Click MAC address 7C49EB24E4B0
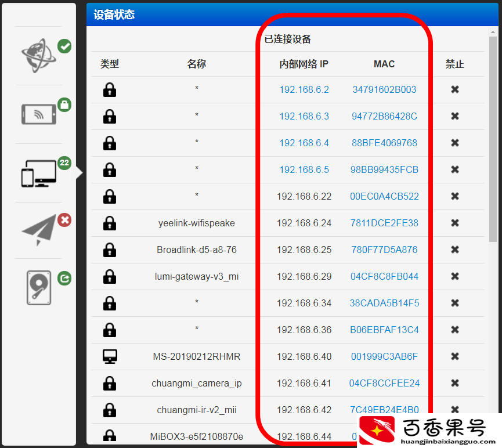This screenshot has width=502, height=448. point(384,410)
